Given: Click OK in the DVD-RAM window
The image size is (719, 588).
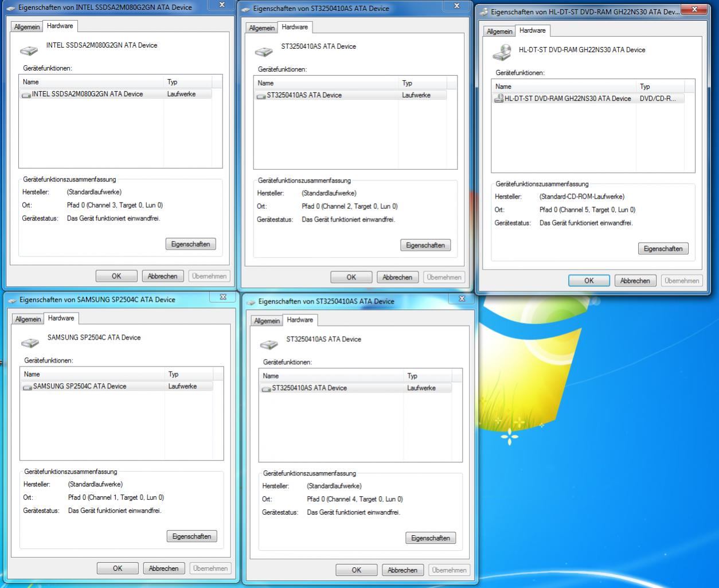Looking at the screenshot, I should [x=589, y=281].
